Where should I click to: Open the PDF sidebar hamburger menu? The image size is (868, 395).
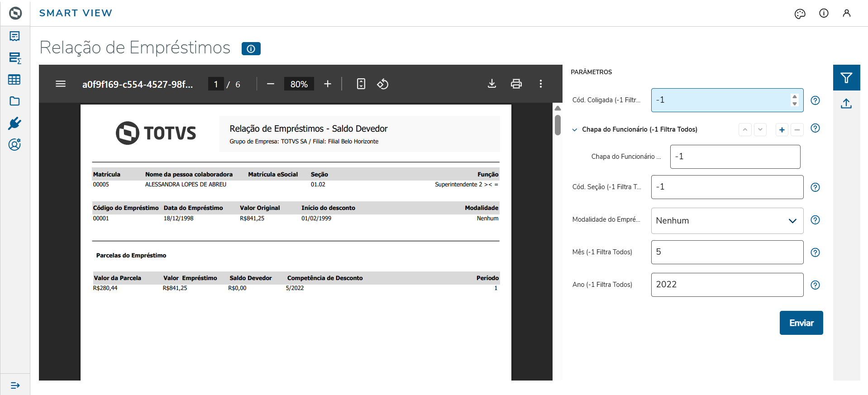point(61,84)
